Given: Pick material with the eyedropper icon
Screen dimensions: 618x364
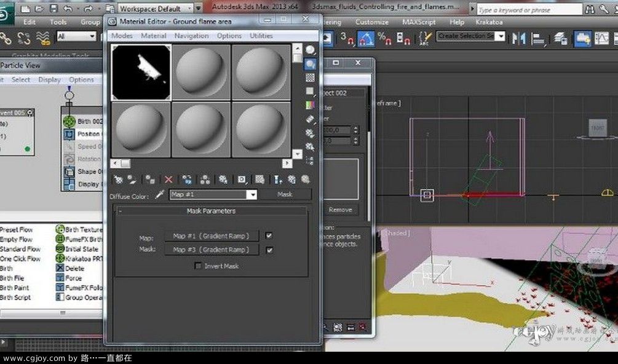Looking at the screenshot, I should pos(160,194).
